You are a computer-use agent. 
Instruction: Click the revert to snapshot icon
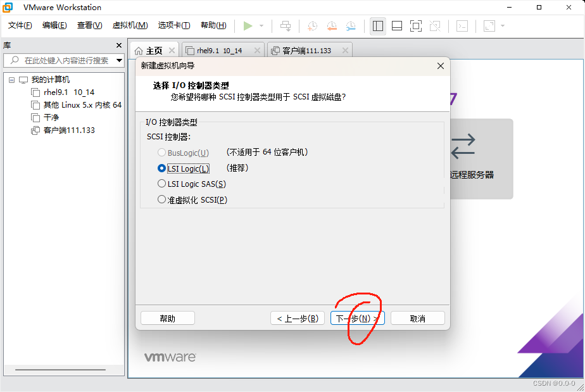pyautogui.click(x=332, y=26)
